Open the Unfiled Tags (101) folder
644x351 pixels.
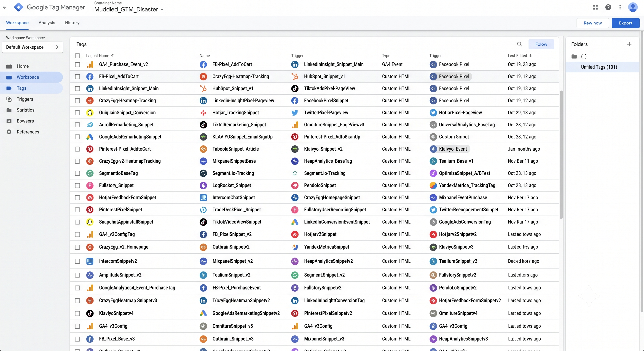click(602, 67)
